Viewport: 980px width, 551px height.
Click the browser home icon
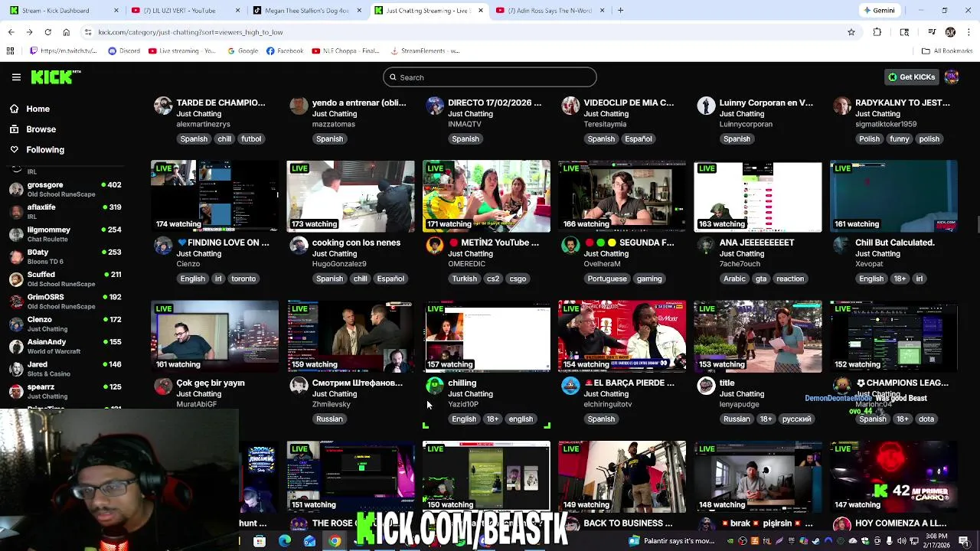click(x=66, y=32)
